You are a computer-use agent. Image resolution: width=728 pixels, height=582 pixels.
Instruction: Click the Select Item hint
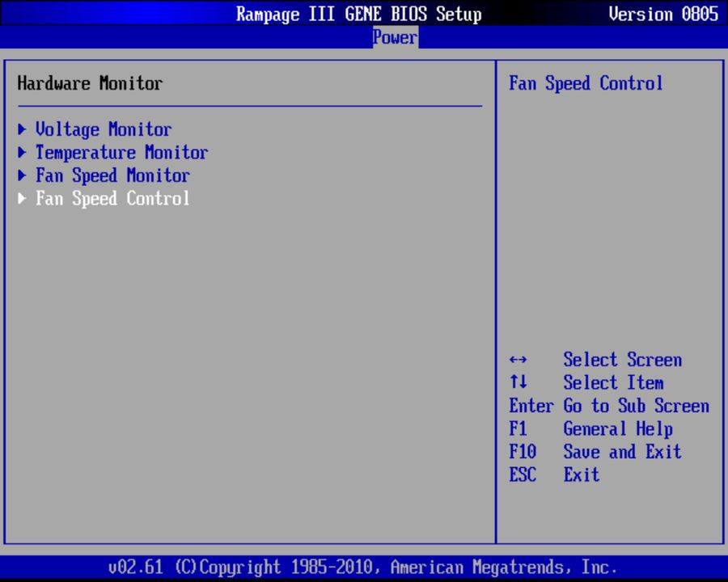[x=613, y=383]
